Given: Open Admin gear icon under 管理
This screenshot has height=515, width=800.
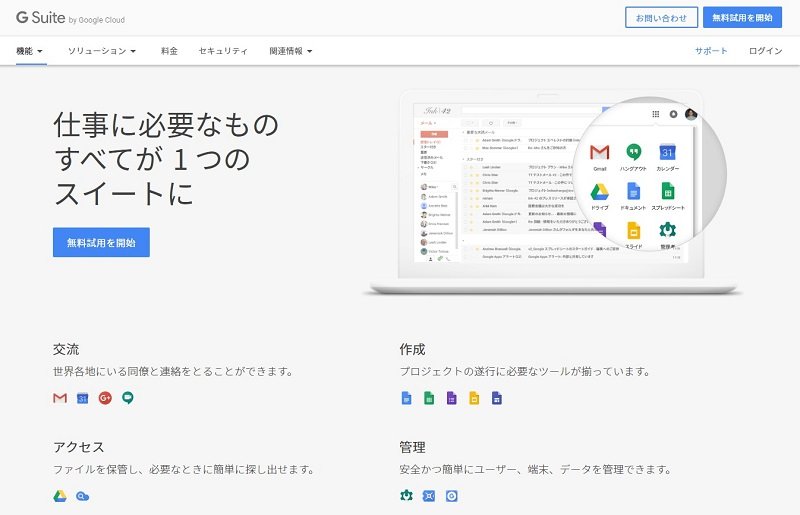Looking at the screenshot, I should [407, 496].
